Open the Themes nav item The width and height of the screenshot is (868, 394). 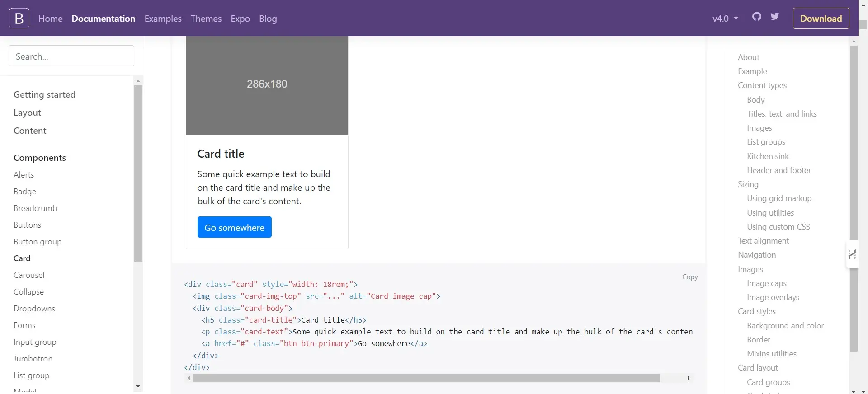[206, 19]
